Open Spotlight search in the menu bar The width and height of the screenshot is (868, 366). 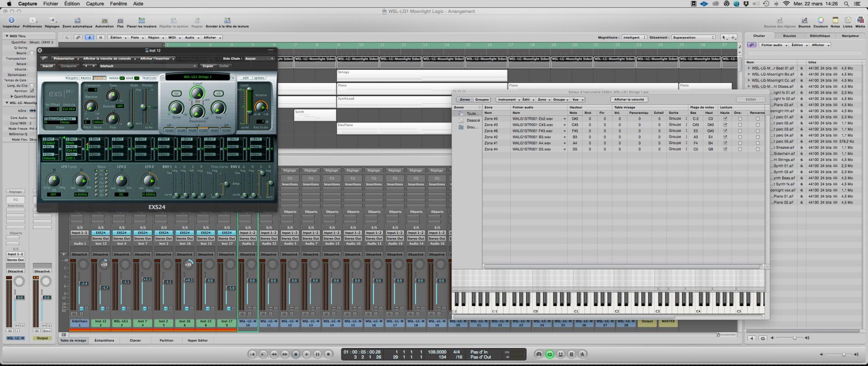point(846,4)
